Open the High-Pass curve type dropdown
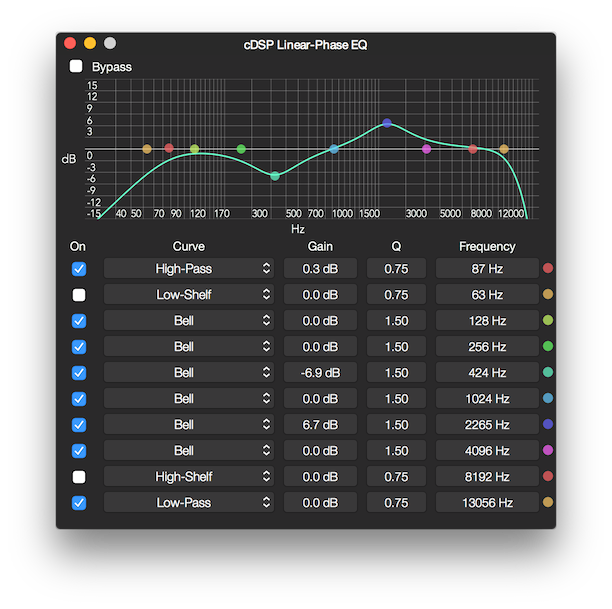 (189, 269)
